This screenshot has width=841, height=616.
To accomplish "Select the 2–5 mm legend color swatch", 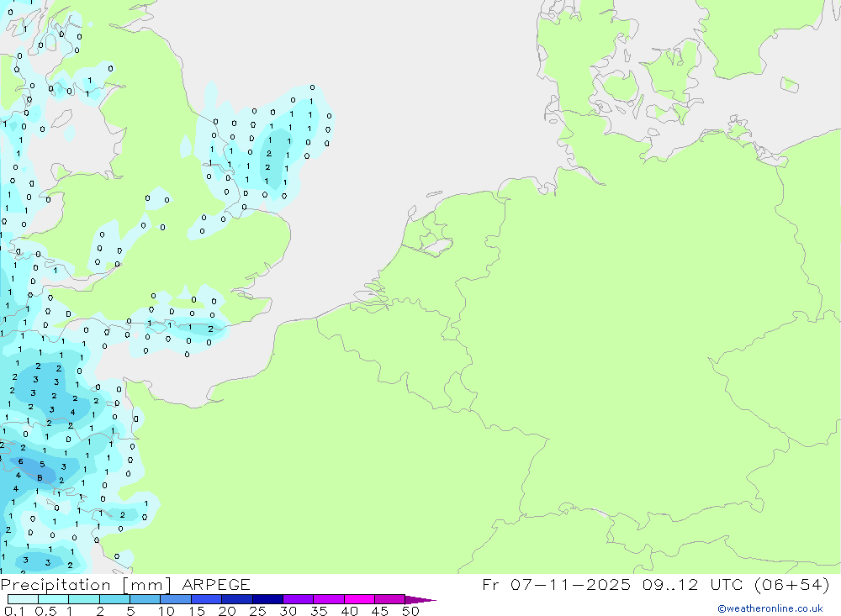I will pyautogui.click(x=114, y=599).
